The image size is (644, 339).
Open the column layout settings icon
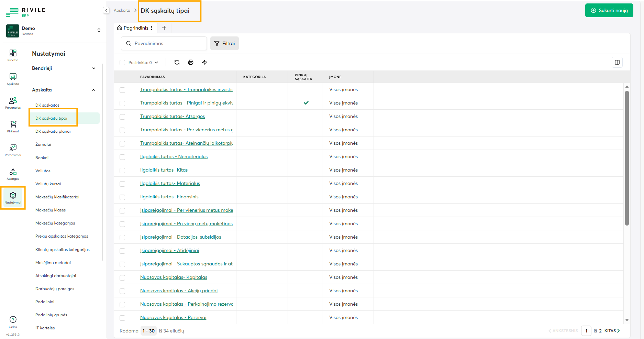[x=617, y=62]
